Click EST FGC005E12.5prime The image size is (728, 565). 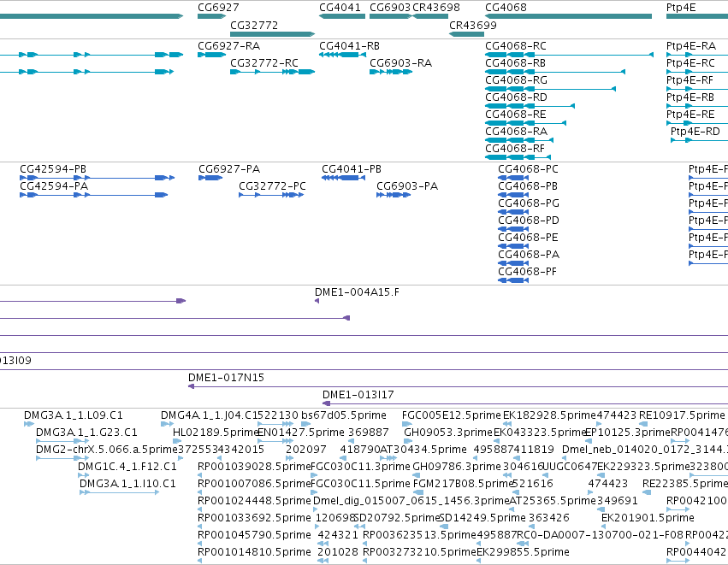point(452,415)
